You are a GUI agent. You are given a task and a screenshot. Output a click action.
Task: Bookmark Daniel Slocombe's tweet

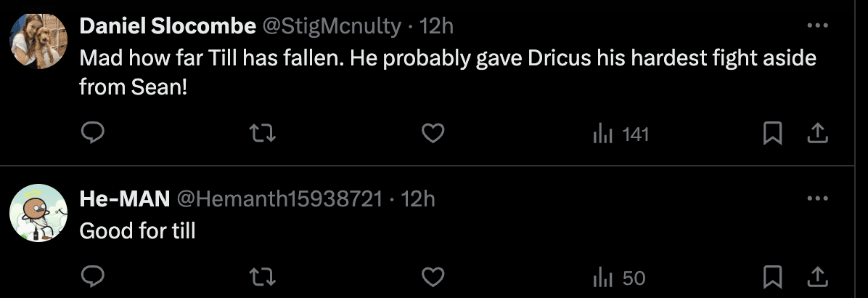point(774,134)
